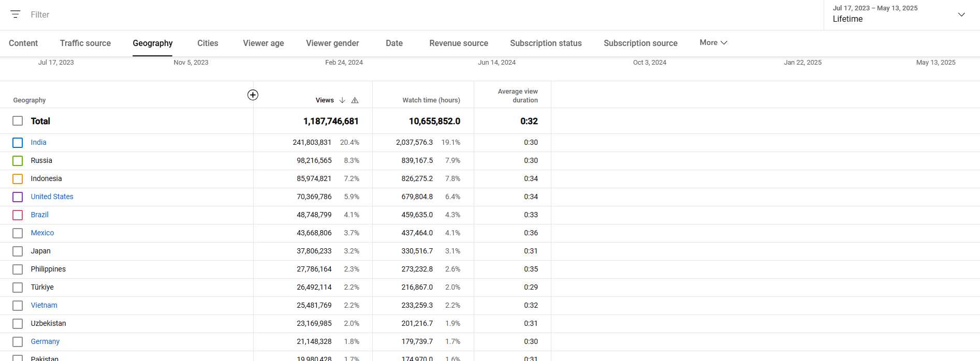Switch to the Subscription source tab
This screenshot has height=361, width=980.
click(x=640, y=43)
